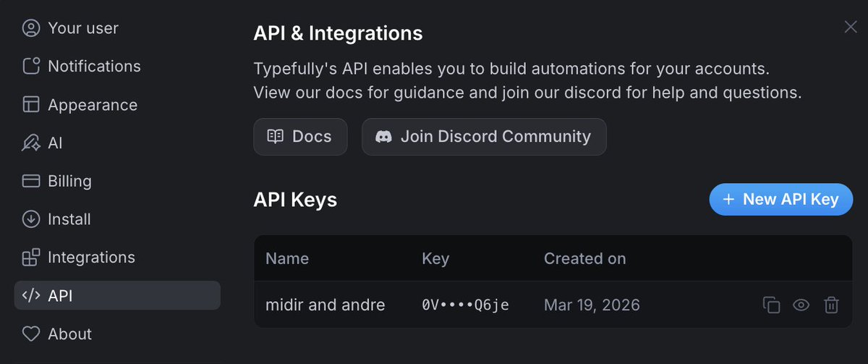The image size is (868, 364).
Task: Delete the midir and andre API key
Action: pos(831,305)
